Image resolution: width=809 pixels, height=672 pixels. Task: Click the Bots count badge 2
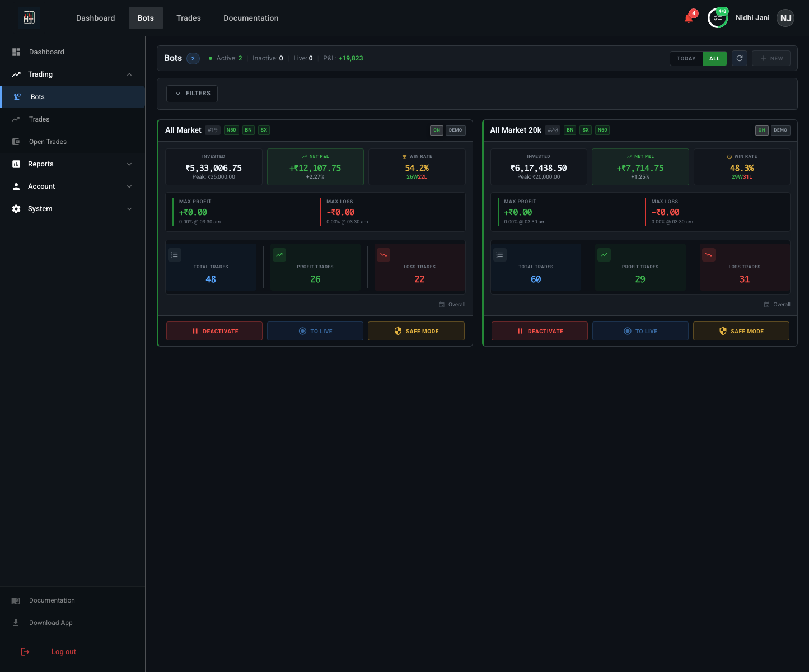click(193, 58)
